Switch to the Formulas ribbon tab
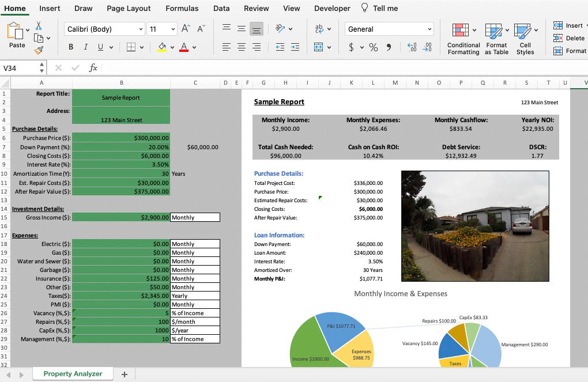The width and height of the screenshot is (588, 382). 182,8
